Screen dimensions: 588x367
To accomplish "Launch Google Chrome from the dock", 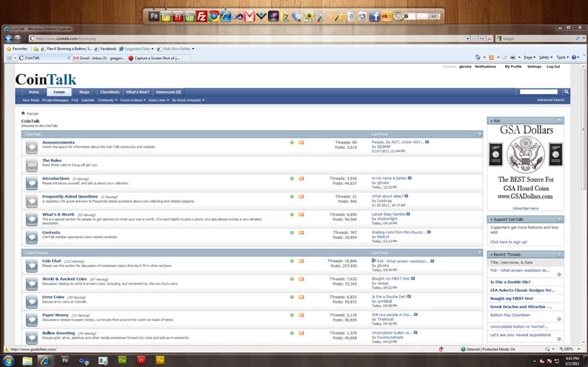I will tap(213, 16).
